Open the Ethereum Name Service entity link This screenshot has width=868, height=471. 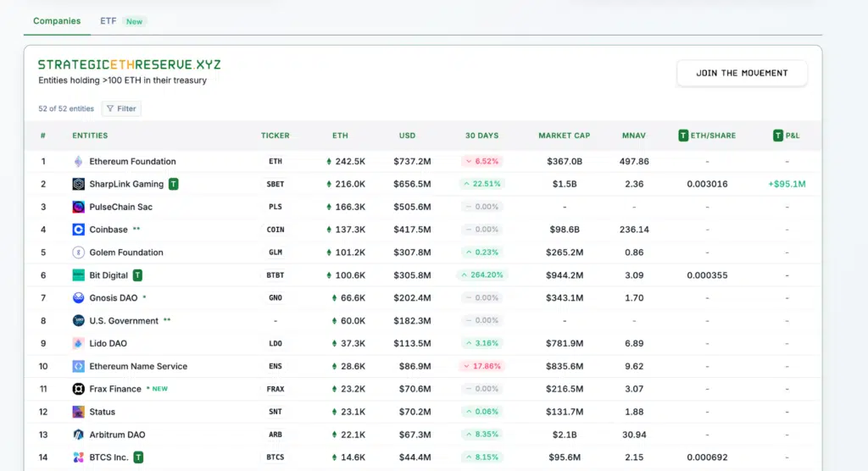pyautogui.click(x=138, y=367)
